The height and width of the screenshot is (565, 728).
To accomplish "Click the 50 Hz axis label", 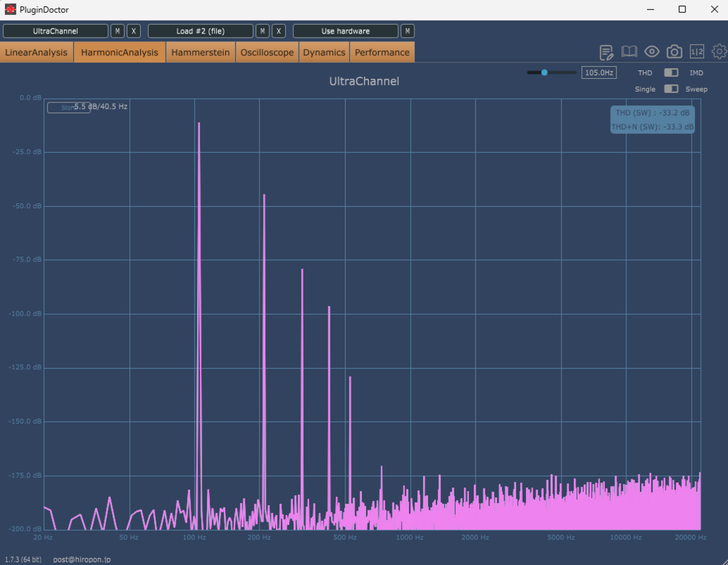I will [129, 537].
